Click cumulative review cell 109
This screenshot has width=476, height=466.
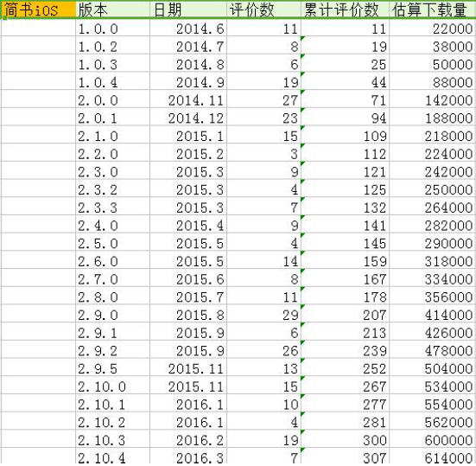click(345, 136)
